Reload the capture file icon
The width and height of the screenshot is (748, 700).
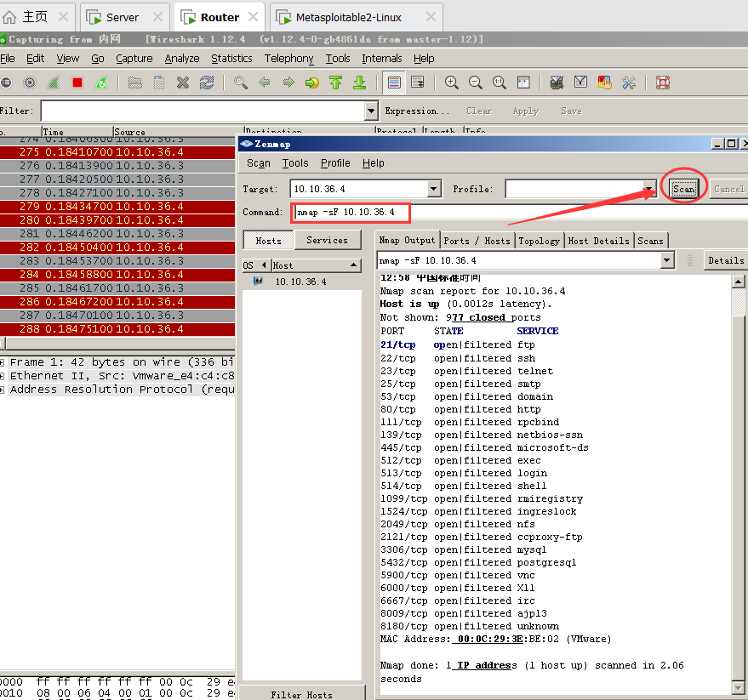tap(207, 83)
